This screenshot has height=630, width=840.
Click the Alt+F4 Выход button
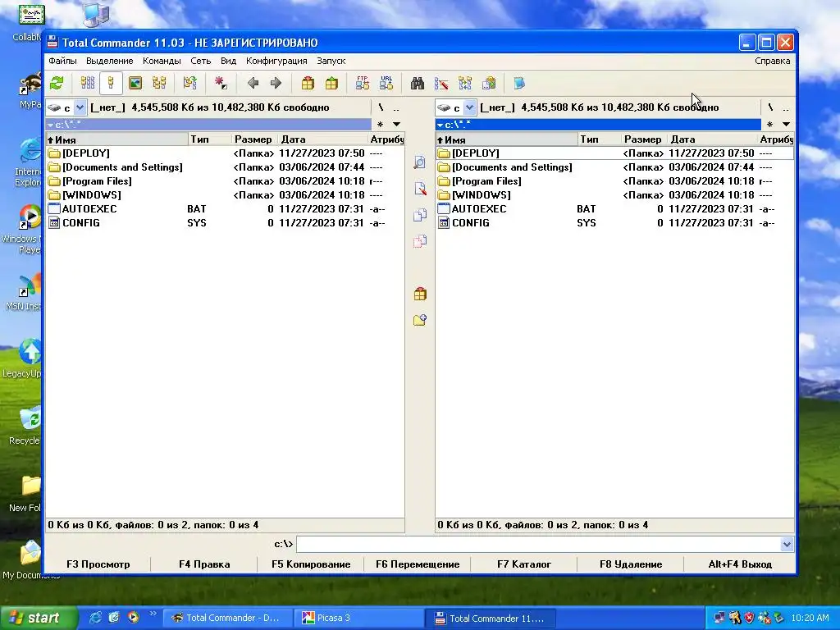point(740,564)
